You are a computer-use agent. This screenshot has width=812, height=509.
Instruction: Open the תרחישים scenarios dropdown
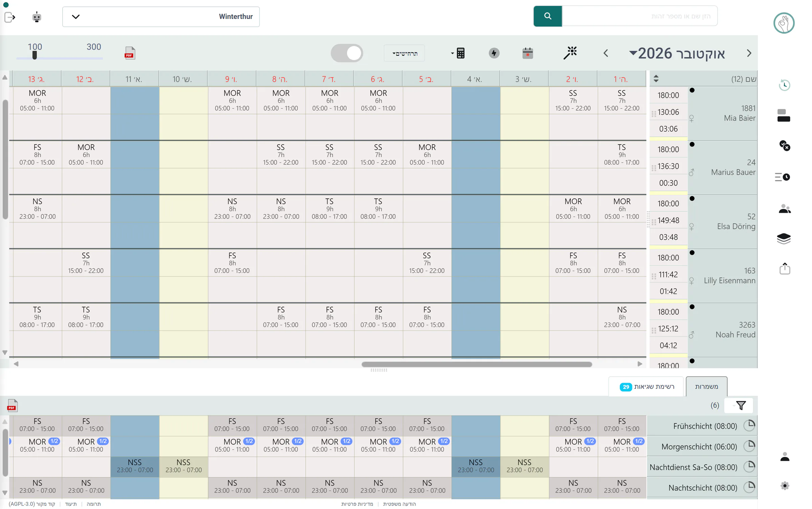(404, 53)
